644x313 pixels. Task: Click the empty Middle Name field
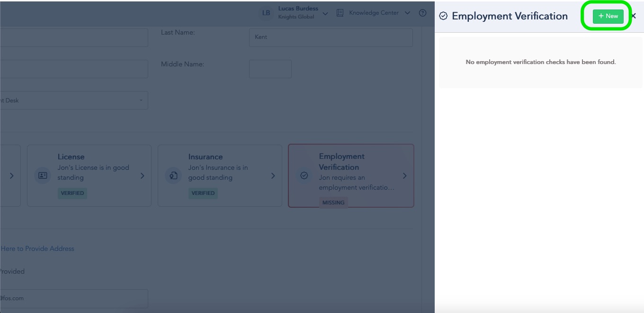point(270,69)
